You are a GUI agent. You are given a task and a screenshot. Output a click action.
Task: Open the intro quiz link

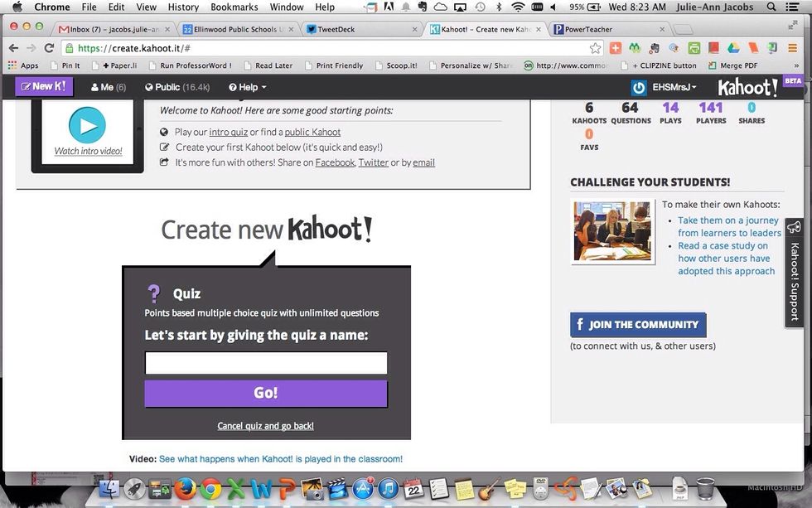(x=229, y=132)
